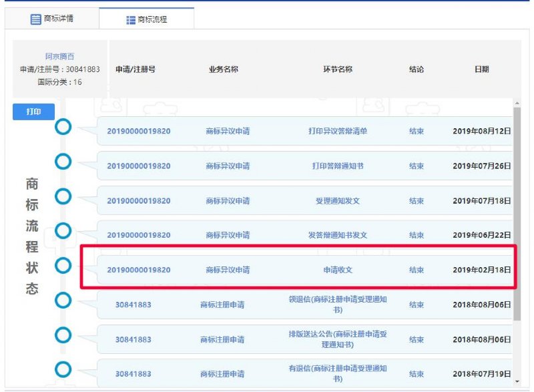
Task: Switch to the 商标详情 tab
Action: pyautogui.click(x=52, y=19)
